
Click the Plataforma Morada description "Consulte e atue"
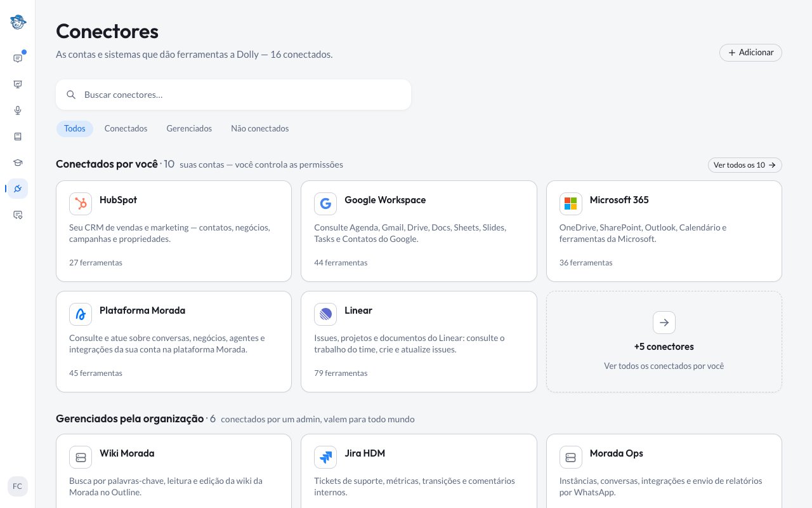pos(167,344)
